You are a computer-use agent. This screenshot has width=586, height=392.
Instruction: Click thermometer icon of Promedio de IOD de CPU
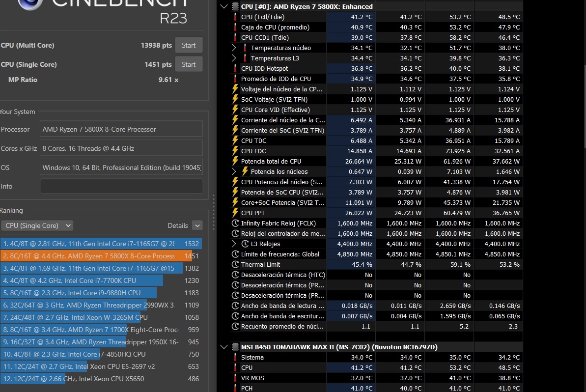tap(235, 79)
